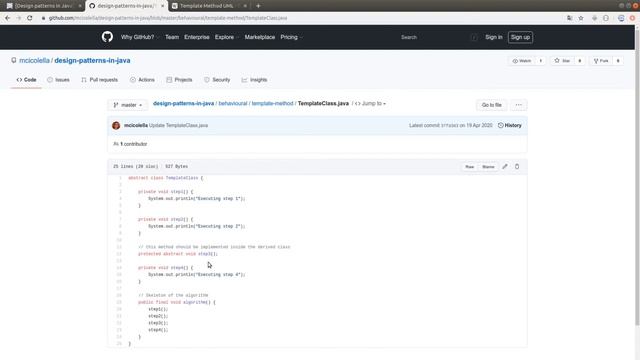Click mcicolella avatar in commit row
The image size is (640, 360).
[116, 125]
